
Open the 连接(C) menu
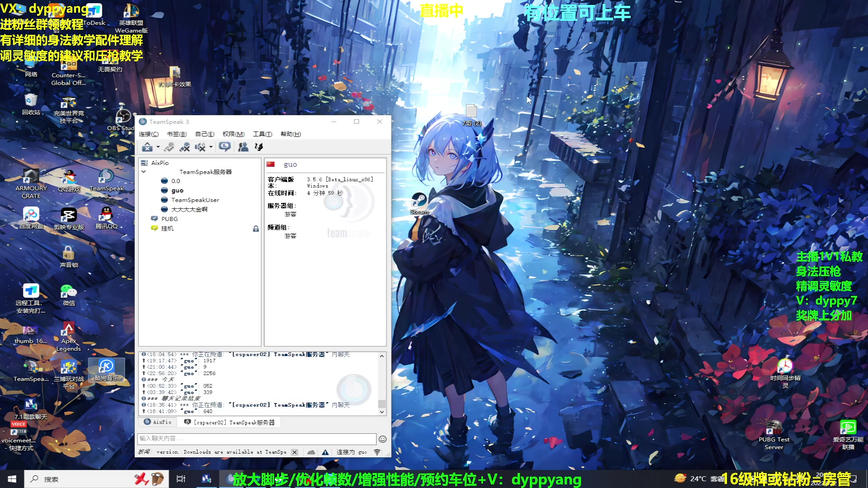click(x=149, y=134)
